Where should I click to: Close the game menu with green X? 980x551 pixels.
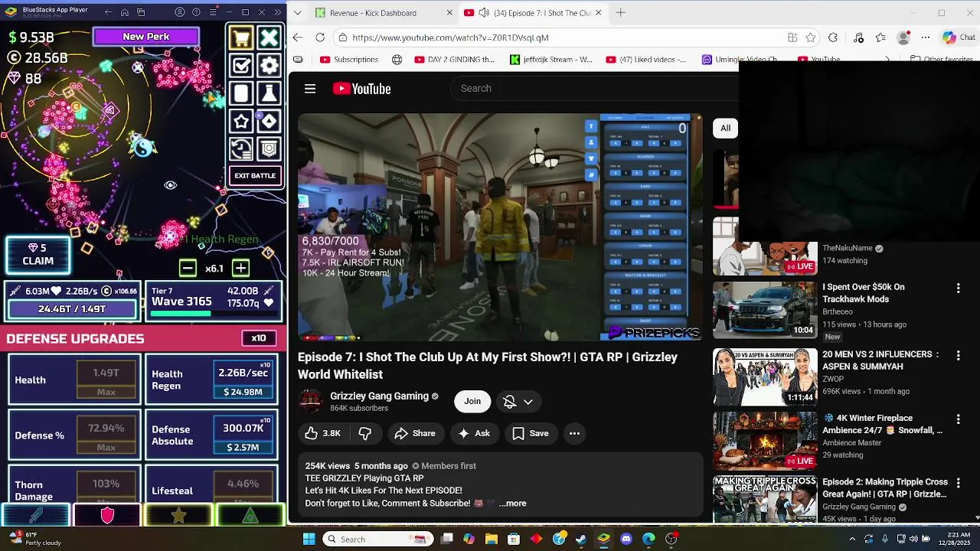coord(269,38)
